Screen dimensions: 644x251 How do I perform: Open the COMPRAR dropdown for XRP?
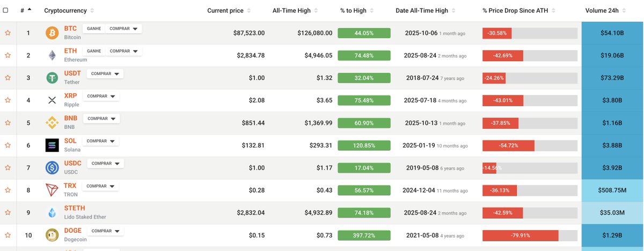coord(100,96)
